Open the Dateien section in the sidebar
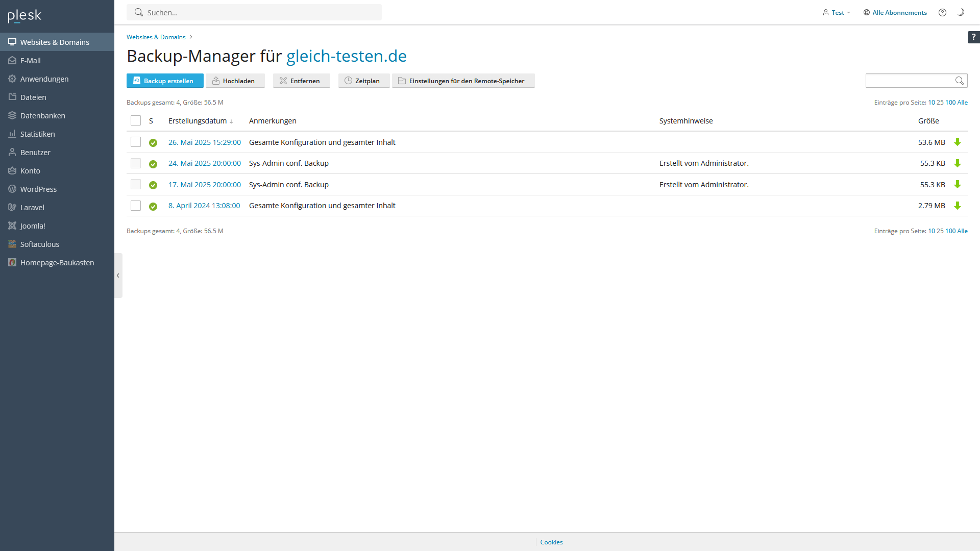Image resolution: width=980 pixels, height=551 pixels. click(x=34, y=97)
